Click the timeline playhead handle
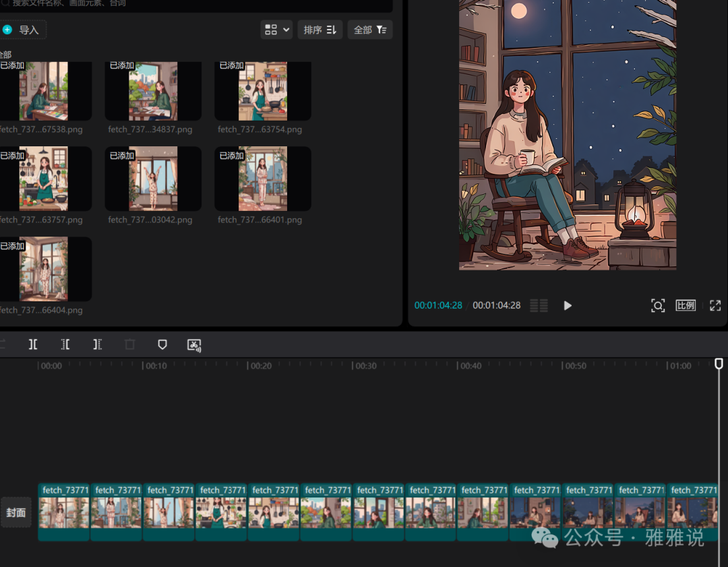The image size is (728, 567). [719, 363]
